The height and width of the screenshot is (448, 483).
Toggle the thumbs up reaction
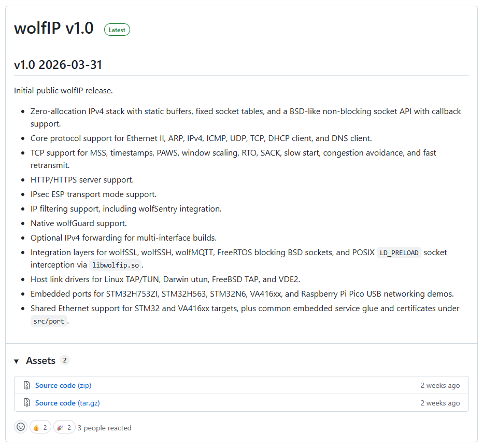point(40,428)
